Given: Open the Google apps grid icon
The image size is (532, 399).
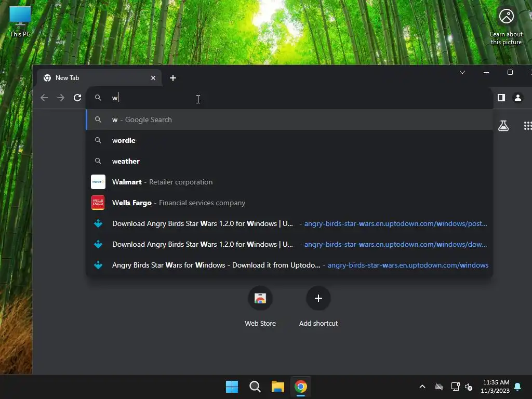Looking at the screenshot, I should pyautogui.click(x=528, y=126).
